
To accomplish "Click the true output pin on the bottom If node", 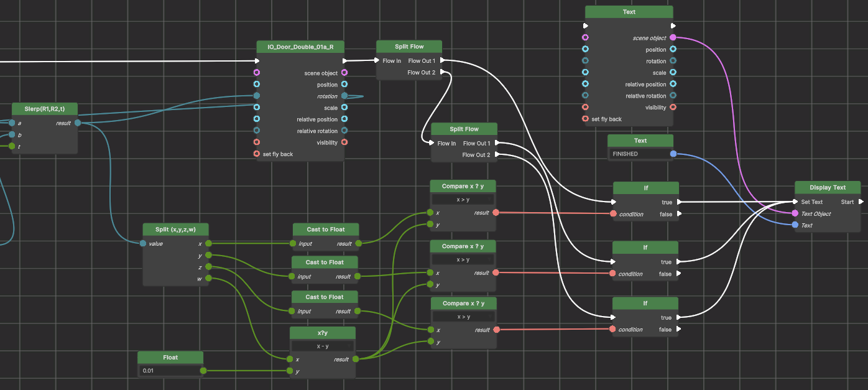I will coord(678,317).
